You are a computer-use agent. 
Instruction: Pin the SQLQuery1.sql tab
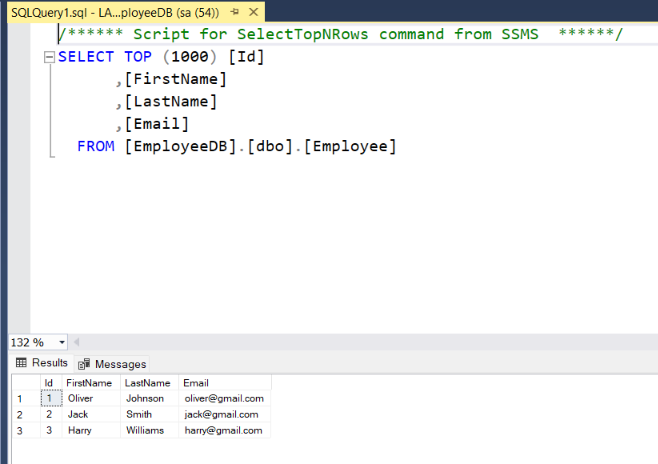click(x=235, y=12)
